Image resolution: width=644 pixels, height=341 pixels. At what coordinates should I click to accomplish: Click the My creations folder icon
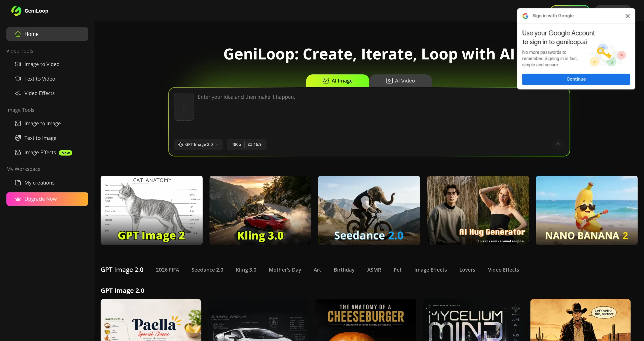[x=18, y=183]
